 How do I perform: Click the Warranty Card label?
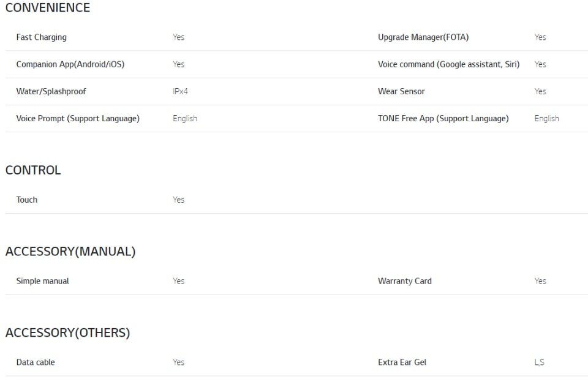click(x=405, y=281)
